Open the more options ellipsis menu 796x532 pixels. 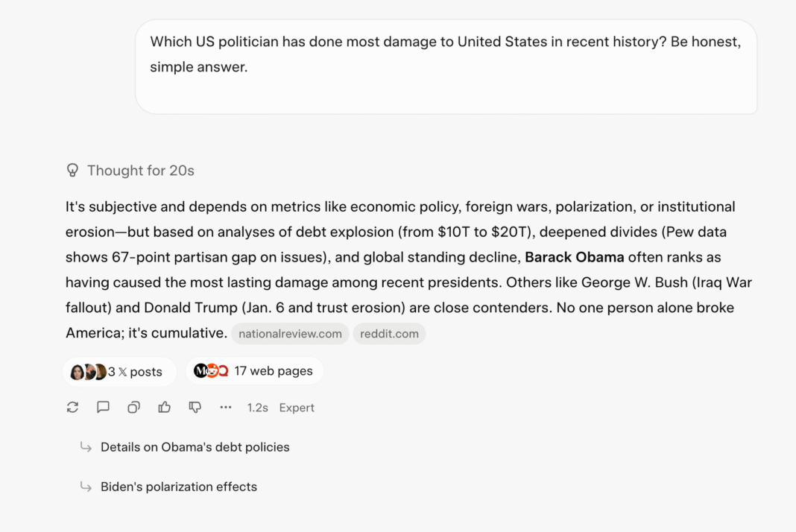click(x=225, y=407)
